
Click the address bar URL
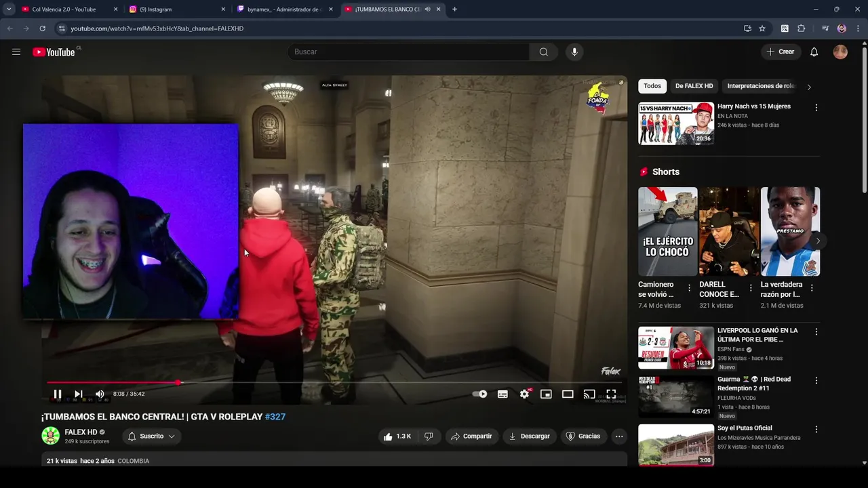tap(157, 28)
